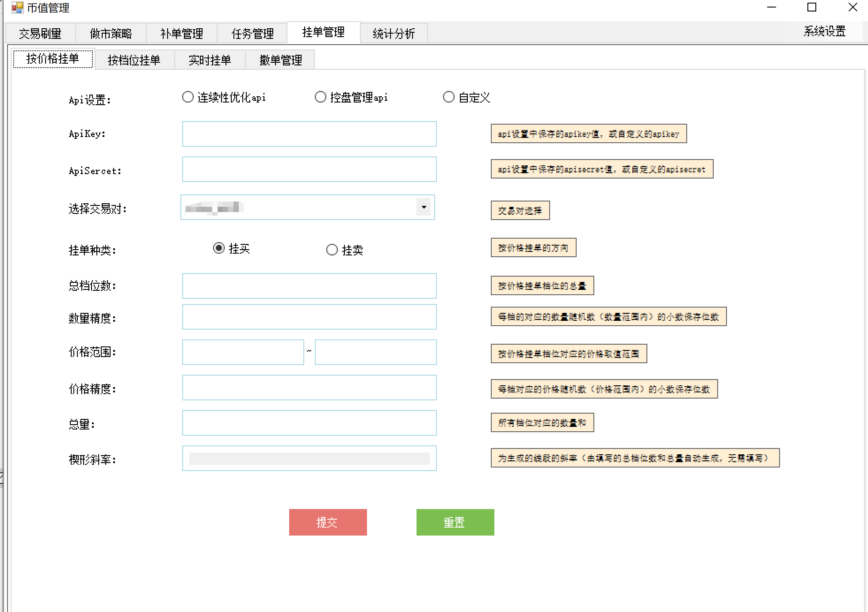The image size is (868, 612).
Task: Open 系统设置 at top right
Action: point(824,31)
